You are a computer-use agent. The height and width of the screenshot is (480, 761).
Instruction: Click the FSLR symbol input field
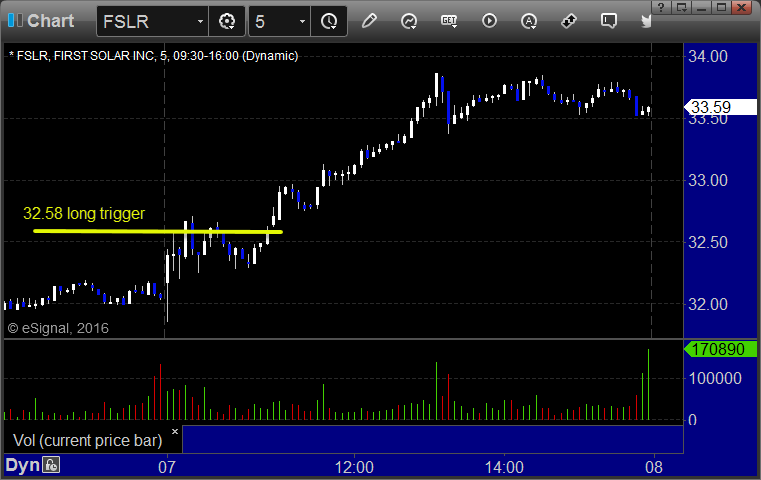point(145,21)
